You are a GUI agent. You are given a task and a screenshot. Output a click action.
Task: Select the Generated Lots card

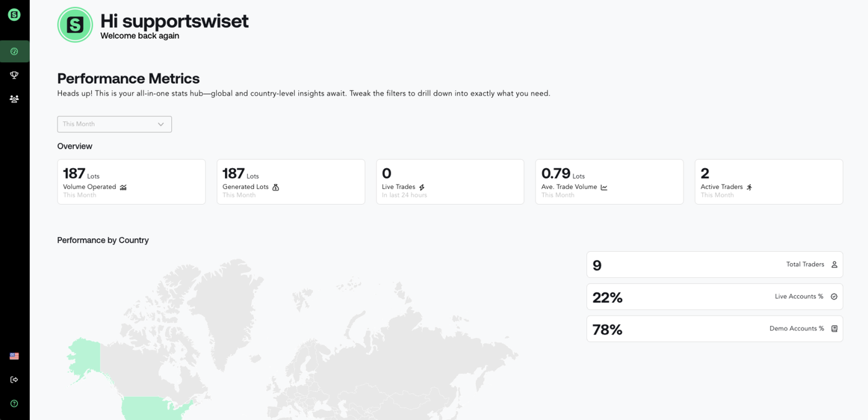[x=291, y=182]
